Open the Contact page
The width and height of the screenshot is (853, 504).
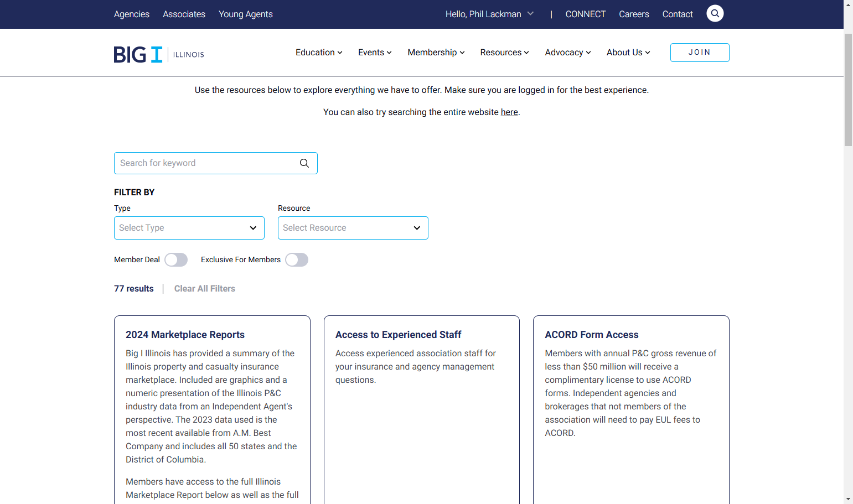(678, 14)
